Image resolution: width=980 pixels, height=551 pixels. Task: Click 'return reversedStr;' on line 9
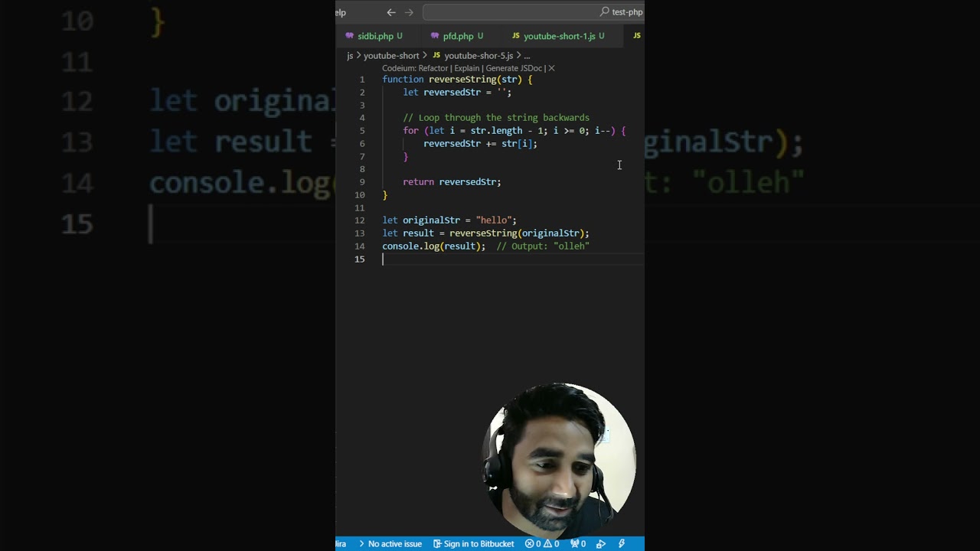point(452,182)
